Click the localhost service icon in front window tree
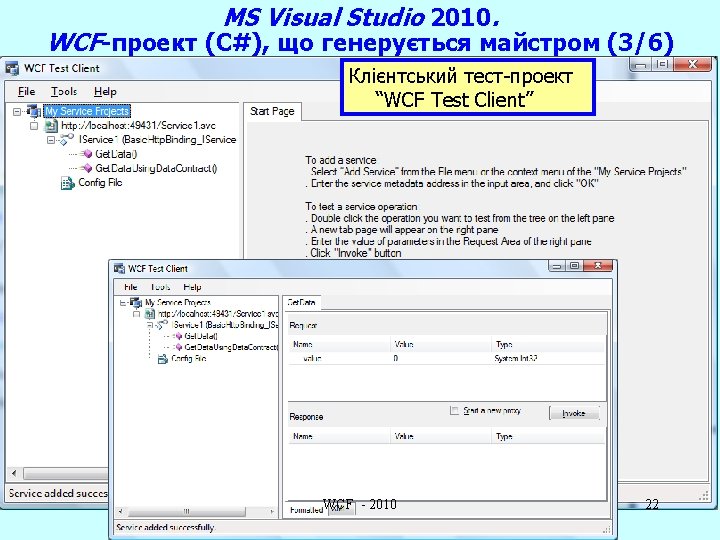This screenshot has width=720, height=540. click(x=150, y=314)
